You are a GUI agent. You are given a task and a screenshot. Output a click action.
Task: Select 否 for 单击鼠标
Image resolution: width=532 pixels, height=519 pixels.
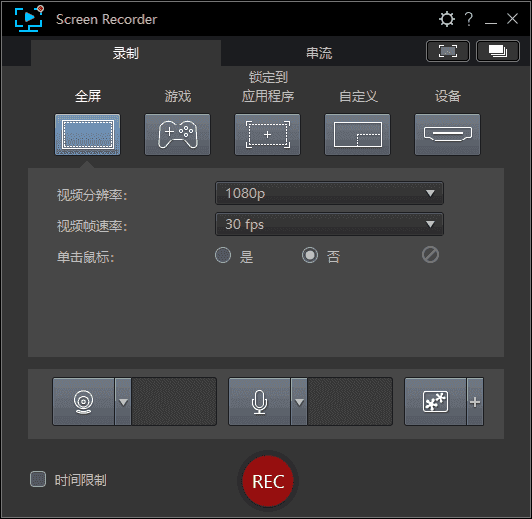[x=310, y=255]
